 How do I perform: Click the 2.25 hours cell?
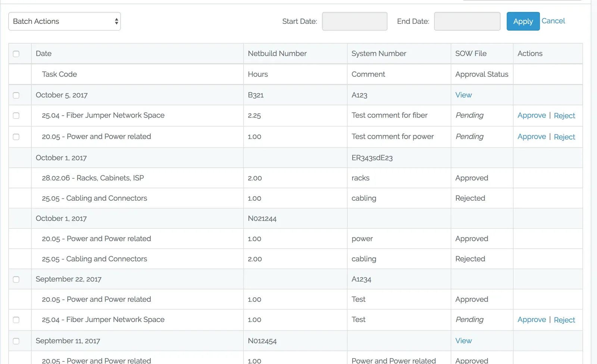[x=295, y=116]
